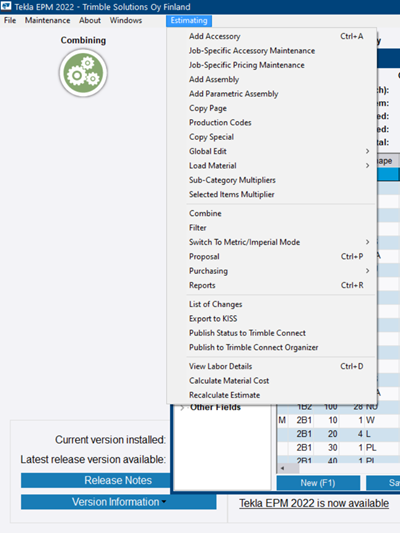Open the About menu
The height and width of the screenshot is (533, 400).
(x=90, y=20)
